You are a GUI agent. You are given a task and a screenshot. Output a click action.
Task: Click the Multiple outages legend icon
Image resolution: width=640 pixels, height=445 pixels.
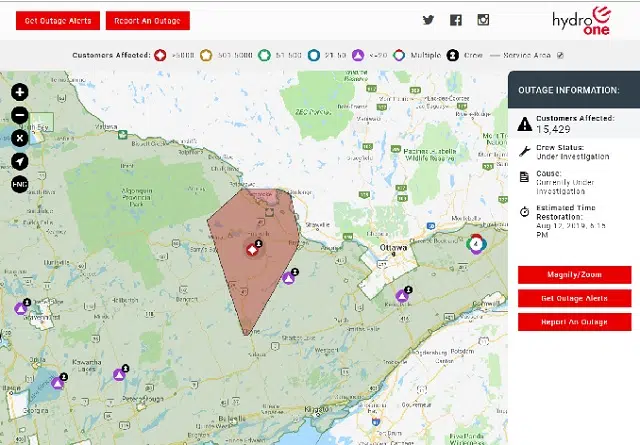tap(399, 55)
